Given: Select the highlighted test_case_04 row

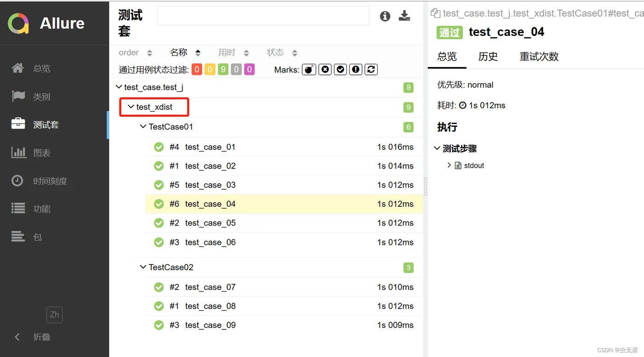Looking at the screenshot, I should tap(284, 204).
